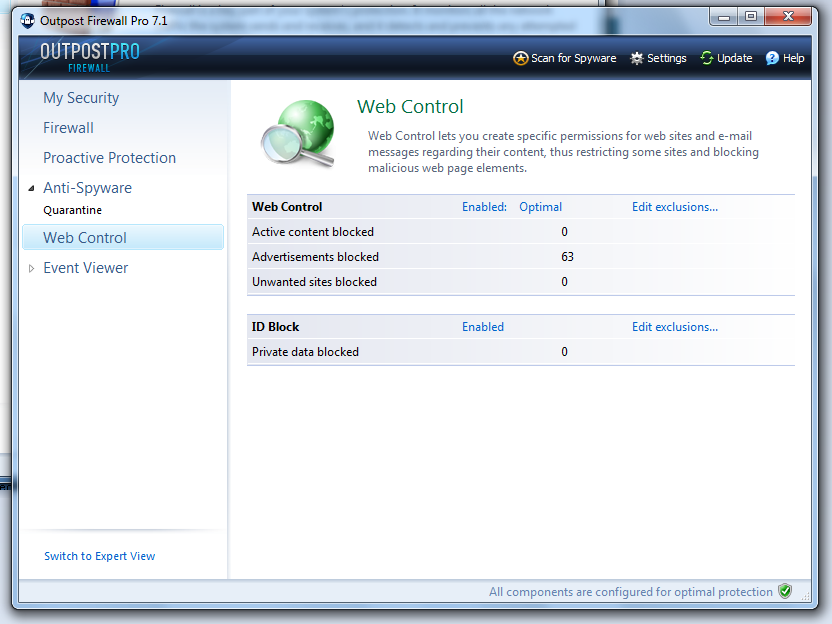Click the Help toolbar label

pos(793,58)
